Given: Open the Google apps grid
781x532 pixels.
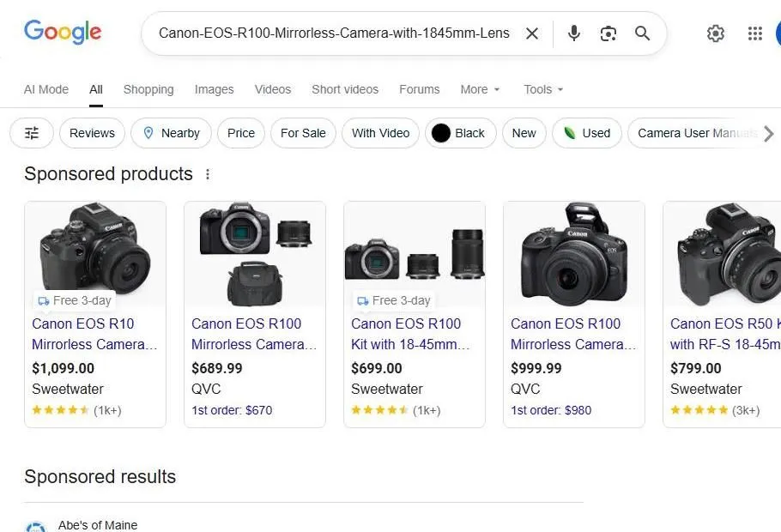Looking at the screenshot, I should pyautogui.click(x=754, y=33).
